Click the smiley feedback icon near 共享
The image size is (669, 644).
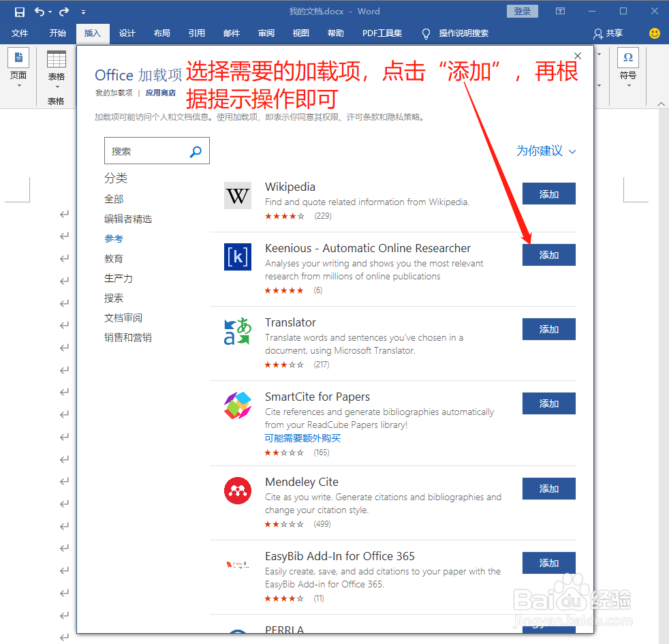[653, 33]
